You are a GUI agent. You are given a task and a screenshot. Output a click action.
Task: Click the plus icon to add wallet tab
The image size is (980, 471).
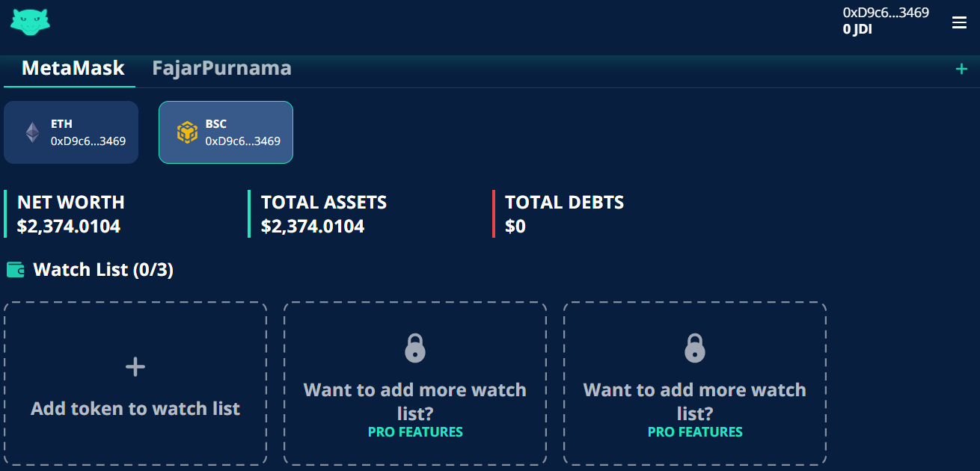pyautogui.click(x=961, y=69)
